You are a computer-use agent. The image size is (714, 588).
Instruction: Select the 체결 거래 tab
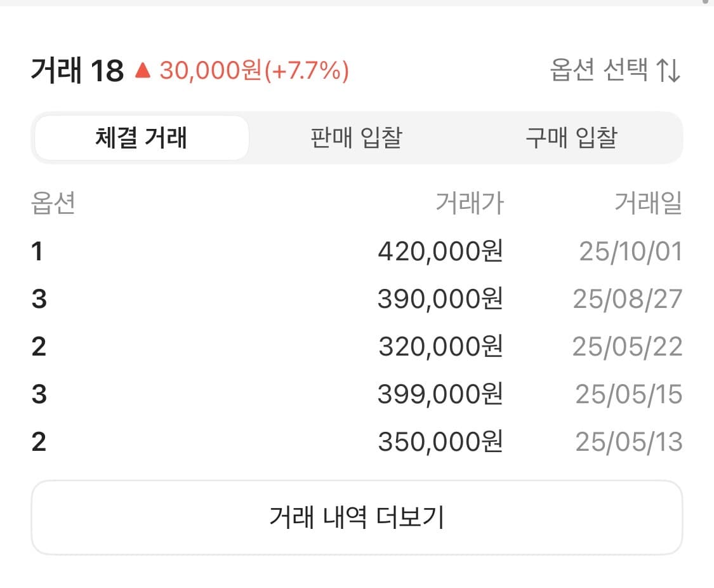coord(142,138)
